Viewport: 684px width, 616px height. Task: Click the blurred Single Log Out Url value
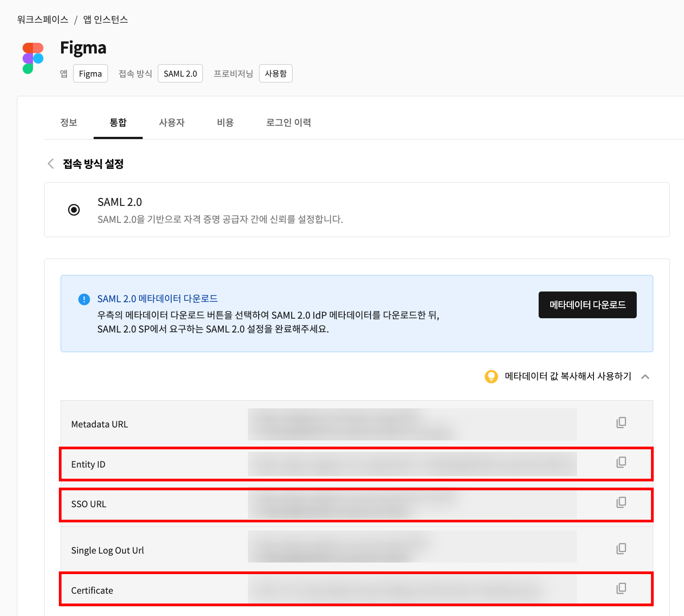coord(412,546)
